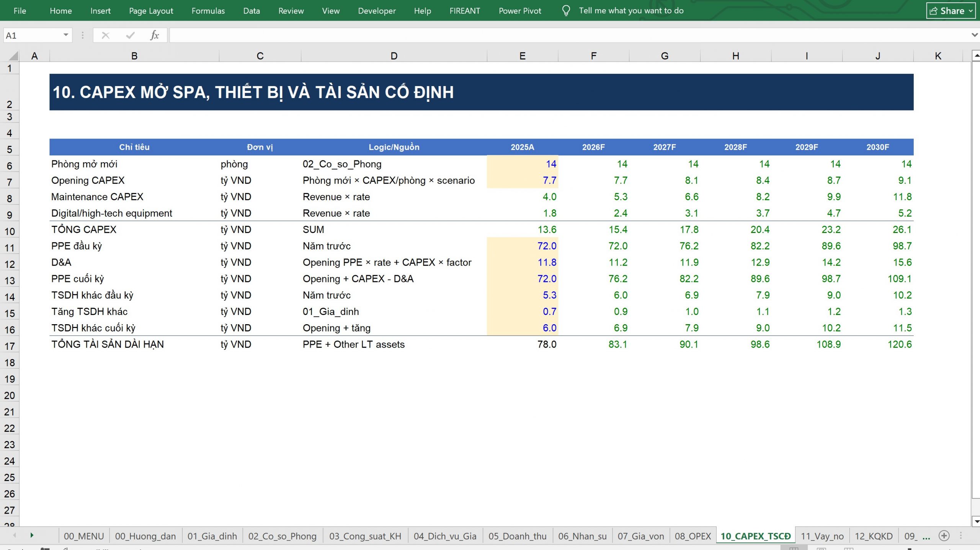
Task: Expand the formula bar chevron
Action: 974,35
